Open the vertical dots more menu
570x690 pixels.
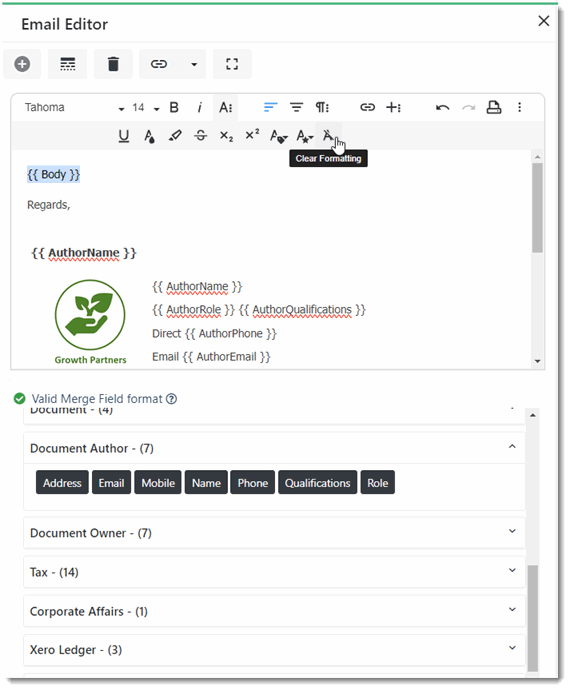[519, 107]
